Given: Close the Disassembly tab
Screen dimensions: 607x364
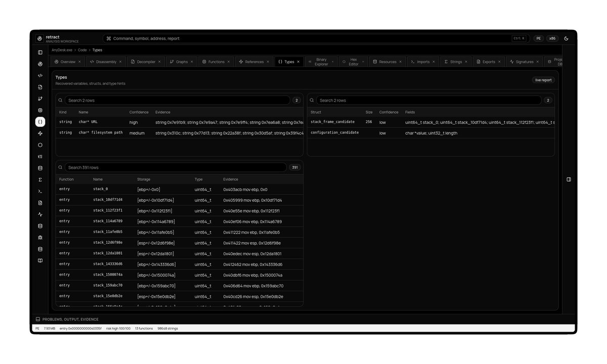Looking at the screenshot, I should [x=120, y=62].
